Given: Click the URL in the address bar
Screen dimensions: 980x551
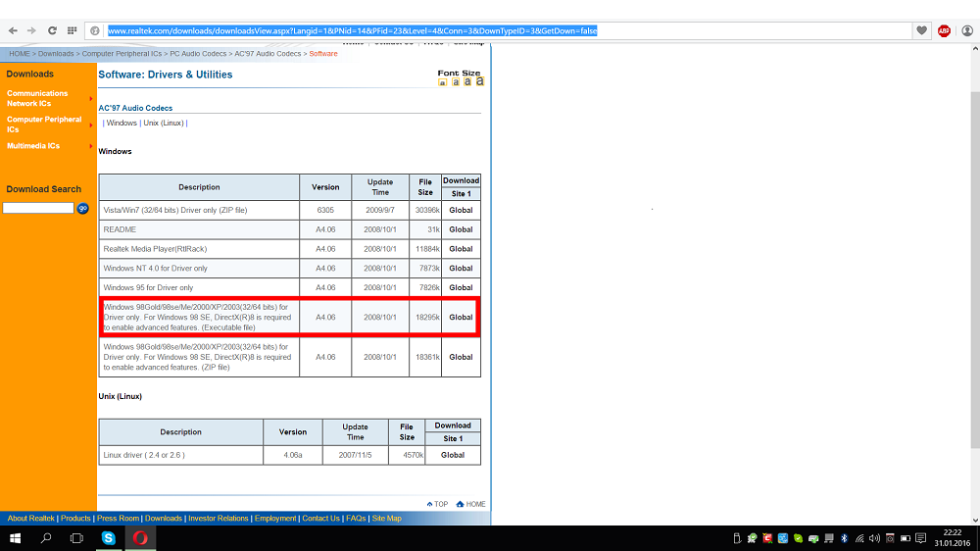Looking at the screenshot, I should tap(353, 30).
